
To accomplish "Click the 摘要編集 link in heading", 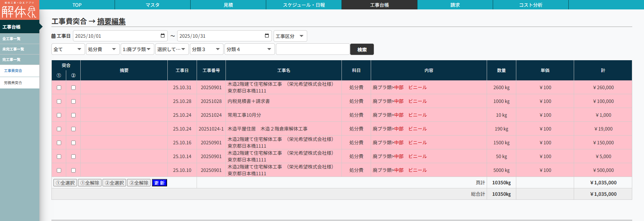I will pos(111,22).
